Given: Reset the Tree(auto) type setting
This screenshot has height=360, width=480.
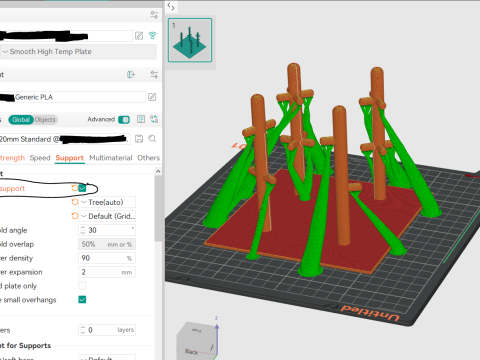Looking at the screenshot, I should coord(75,202).
